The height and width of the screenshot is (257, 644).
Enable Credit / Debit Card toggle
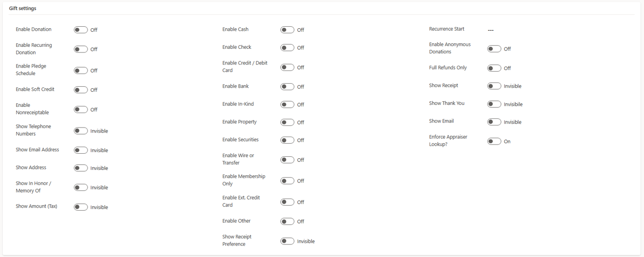pyautogui.click(x=287, y=68)
